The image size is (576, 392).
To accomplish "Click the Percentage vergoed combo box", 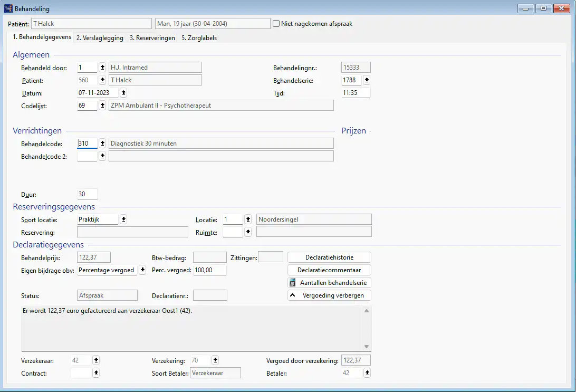I will click(x=107, y=271).
